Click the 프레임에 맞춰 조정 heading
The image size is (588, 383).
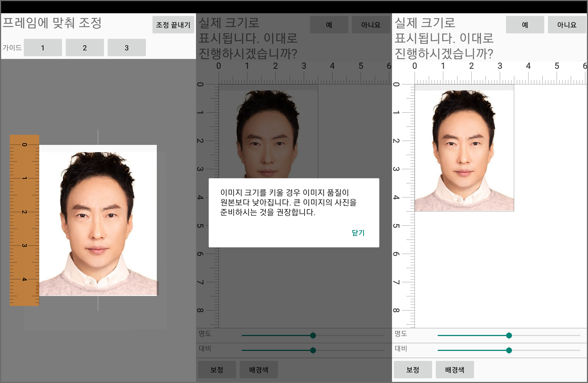(52, 23)
